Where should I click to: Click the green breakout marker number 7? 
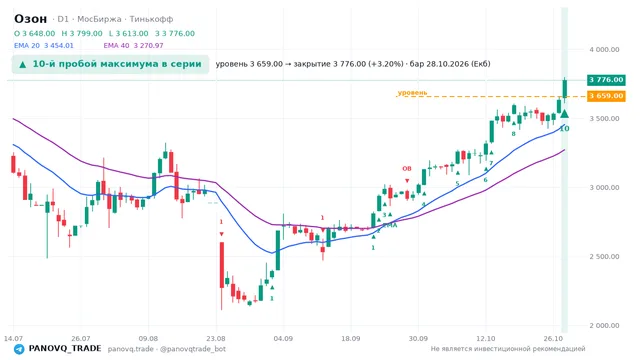pyautogui.click(x=491, y=163)
